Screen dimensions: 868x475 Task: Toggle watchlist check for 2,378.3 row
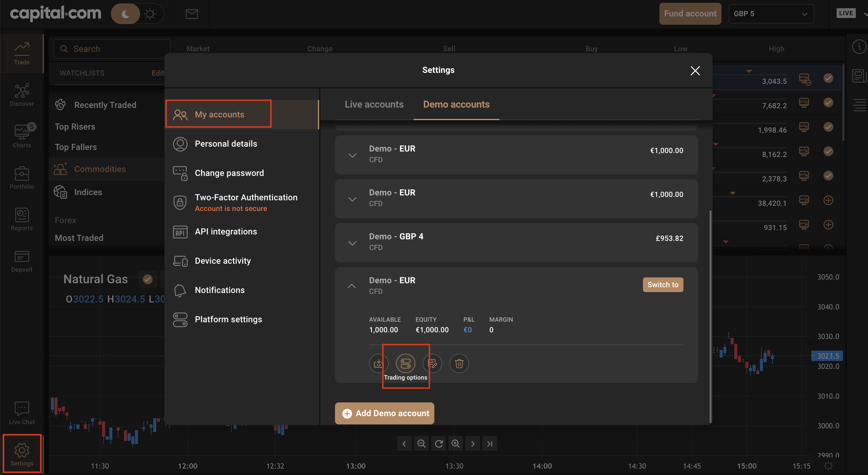(828, 176)
